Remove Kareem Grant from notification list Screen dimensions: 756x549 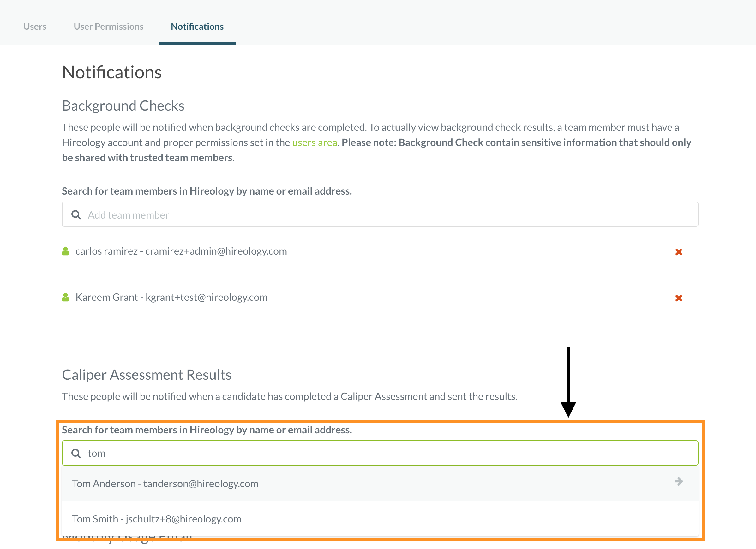(678, 298)
